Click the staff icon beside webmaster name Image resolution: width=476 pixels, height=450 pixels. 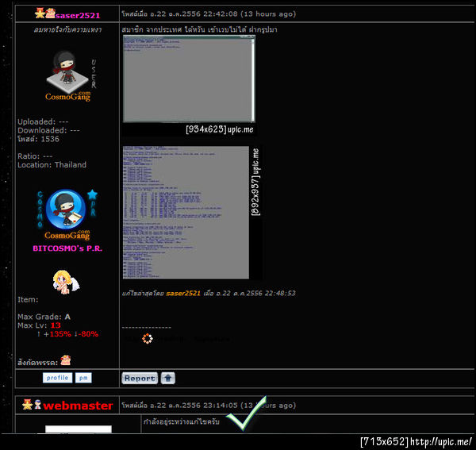coord(37,405)
